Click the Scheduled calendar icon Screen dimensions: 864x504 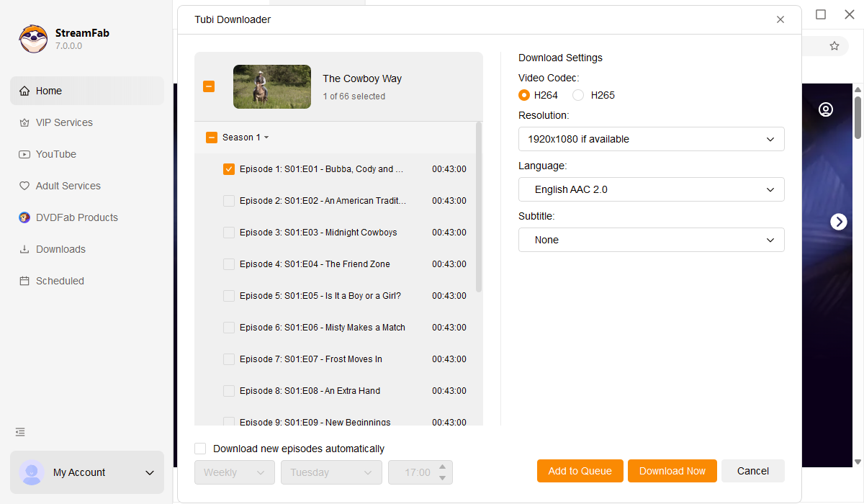click(24, 281)
